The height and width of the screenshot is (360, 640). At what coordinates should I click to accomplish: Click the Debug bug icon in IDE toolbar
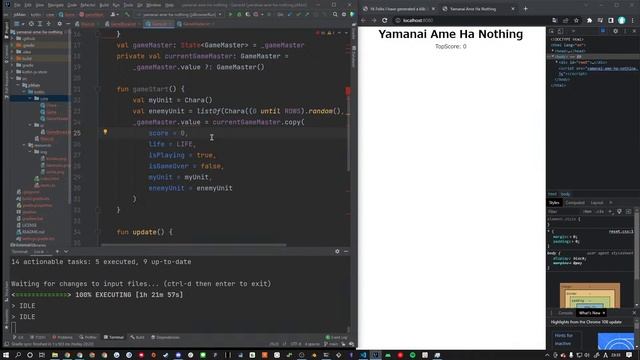point(239,14)
